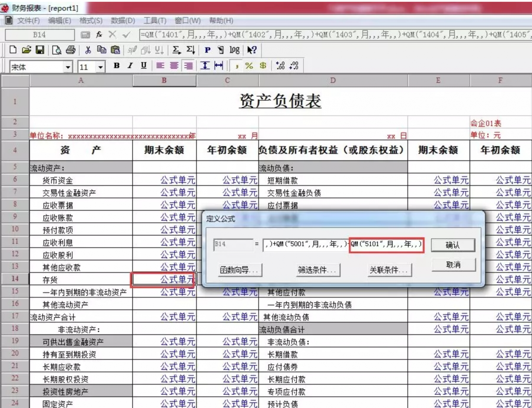532x408 pixels.
Task: Click the increase decimal places icon
Action: (280, 66)
